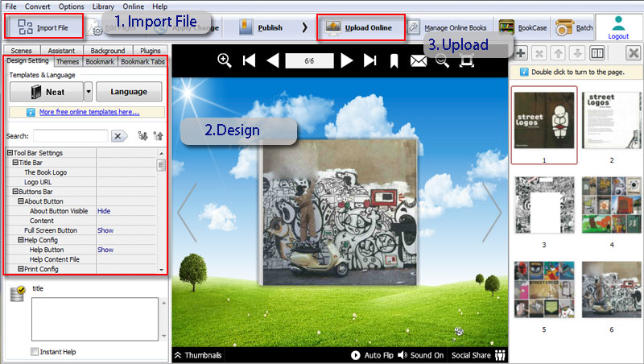Go to previous page in viewer

coord(273,61)
